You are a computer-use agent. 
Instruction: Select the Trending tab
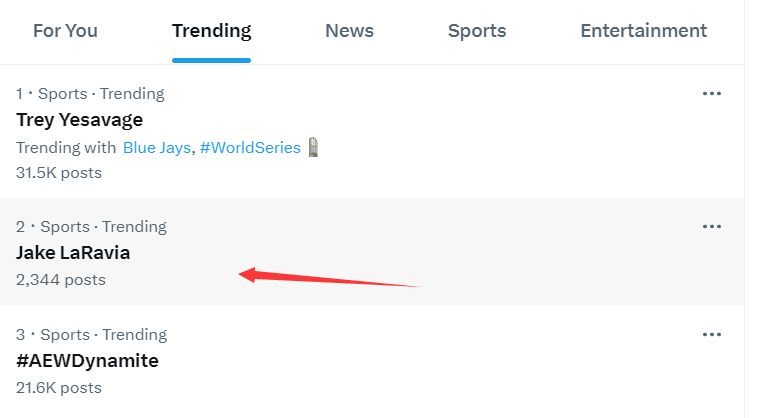[211, 31]
